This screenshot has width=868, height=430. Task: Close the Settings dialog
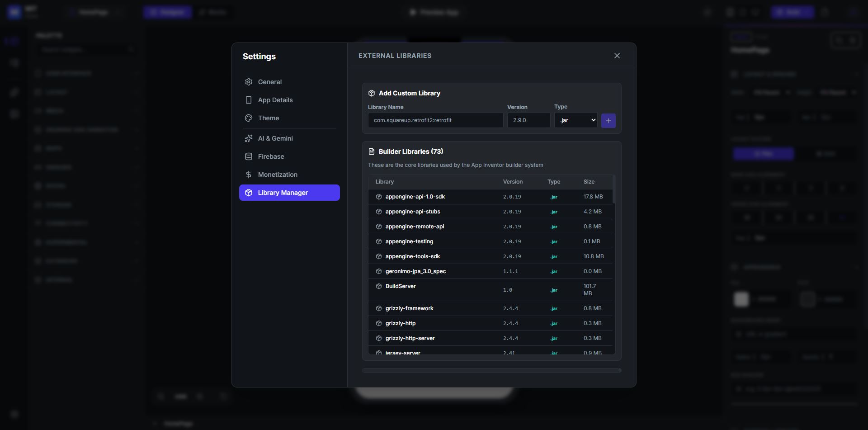click(617, 56)
